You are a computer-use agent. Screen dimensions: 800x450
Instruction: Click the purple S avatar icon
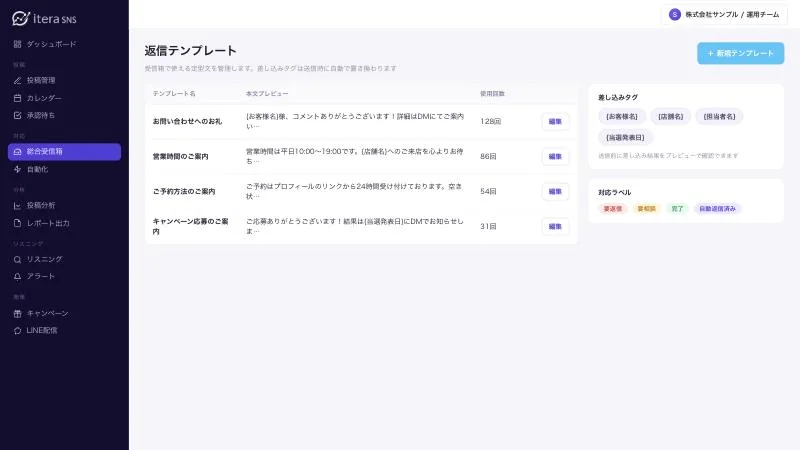pyautogui.click(x=674, y=15)
